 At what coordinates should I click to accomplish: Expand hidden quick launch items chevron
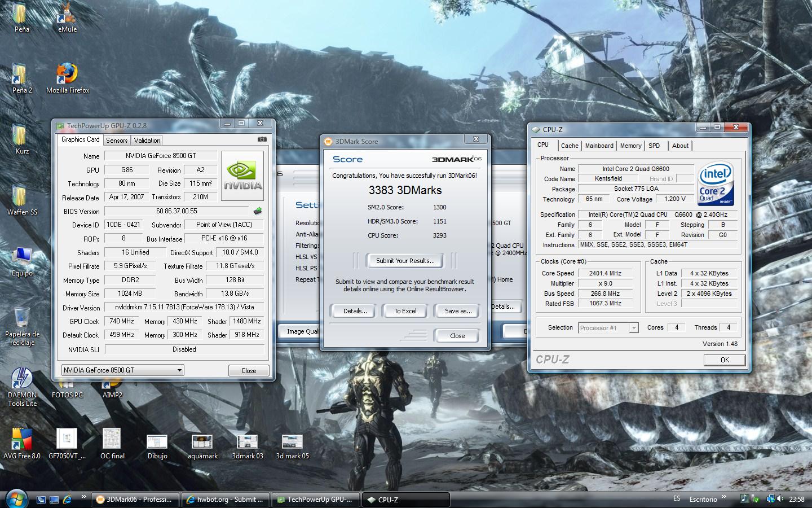coord(83,497)
